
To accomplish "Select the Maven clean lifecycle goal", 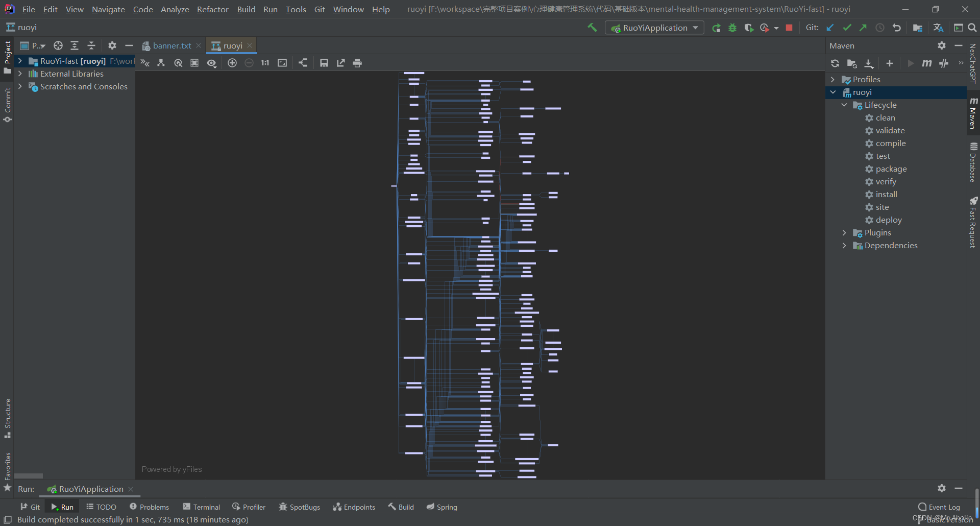I will coord(885,118).
